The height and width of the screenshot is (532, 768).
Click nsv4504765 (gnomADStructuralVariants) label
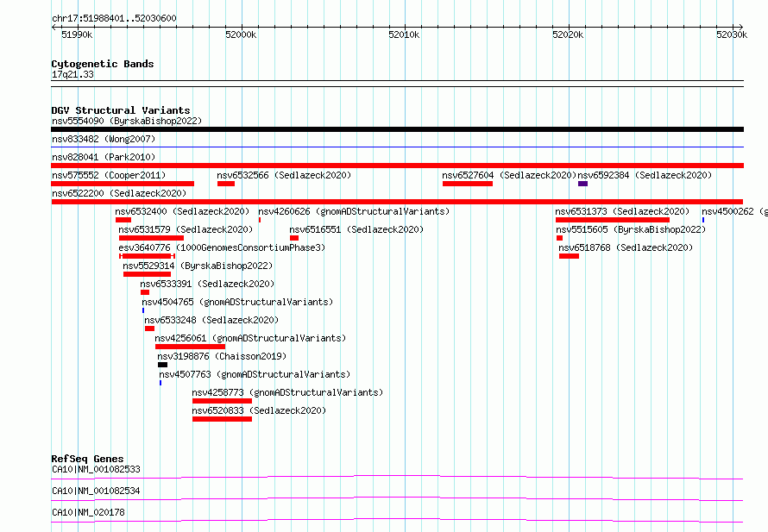pyautogui.click(x=237, y=302)
